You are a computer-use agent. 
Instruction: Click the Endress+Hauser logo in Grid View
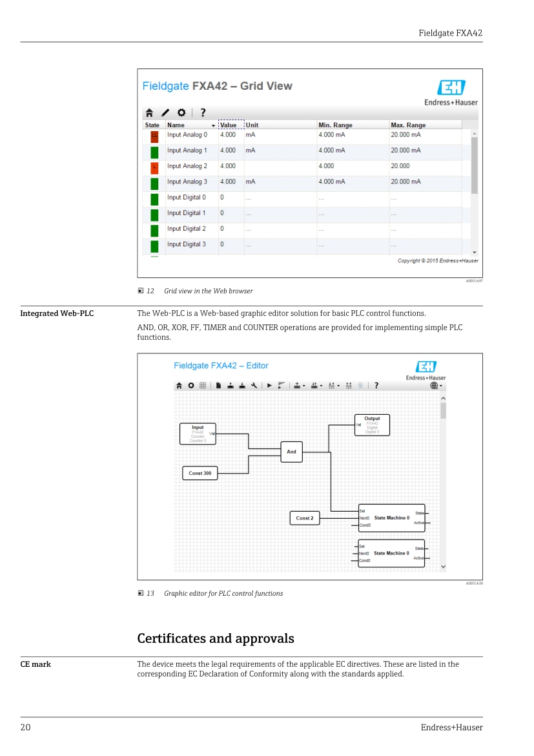pos(451,92)
